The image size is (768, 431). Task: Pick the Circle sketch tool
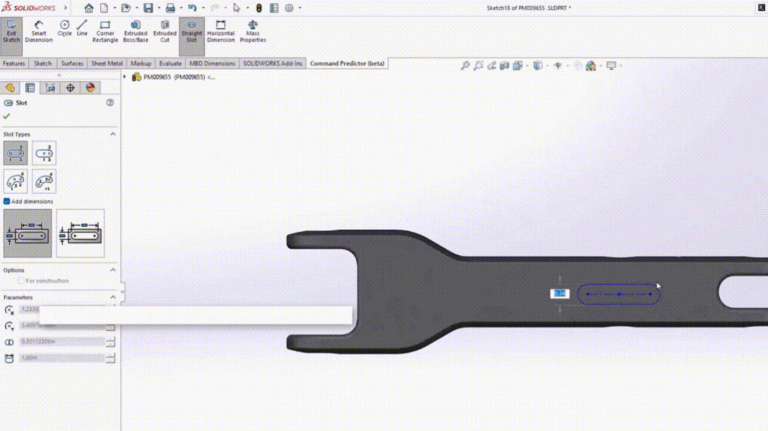coord(65,28)
